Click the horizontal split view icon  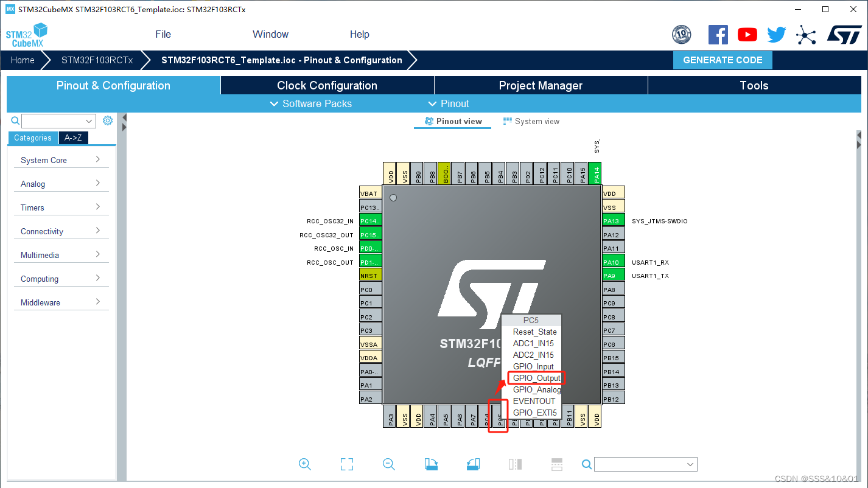click(x=557, y=464)
